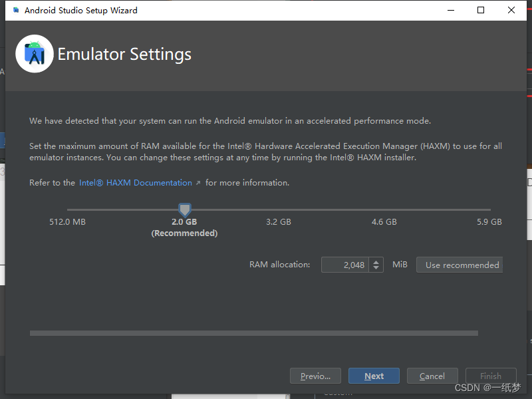Click the Use recommended button
The image size is (532, 399).
[x=460, y=265]
